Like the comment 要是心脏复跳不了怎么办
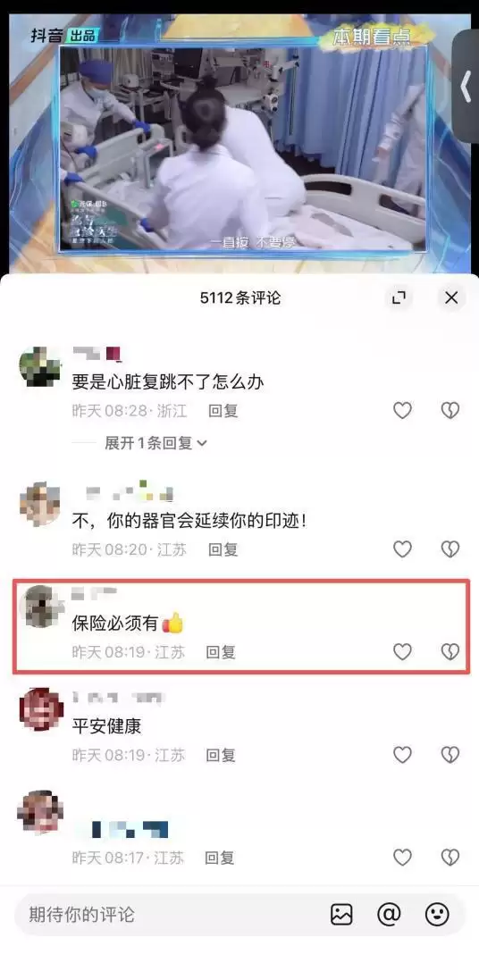The width and height of the screenshot is (479, 980). [x=402, y=411]
